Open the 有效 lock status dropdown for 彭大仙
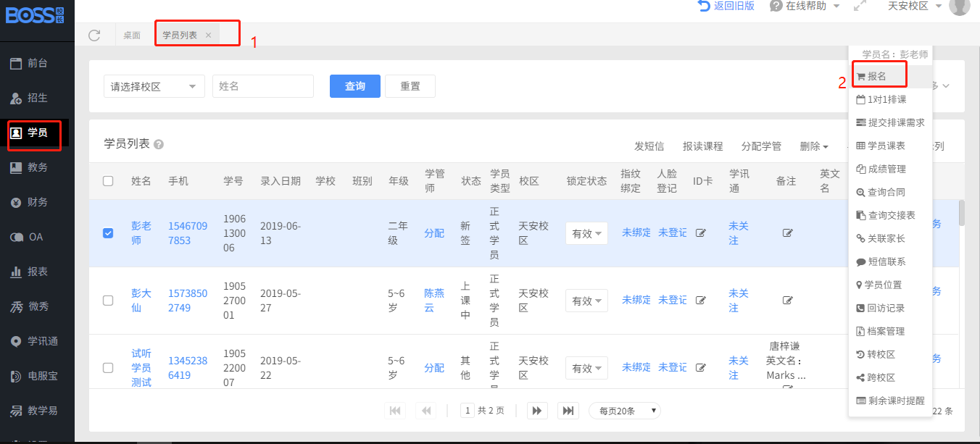The width and height of the screenshot is (980, 444). coord(586,301)
